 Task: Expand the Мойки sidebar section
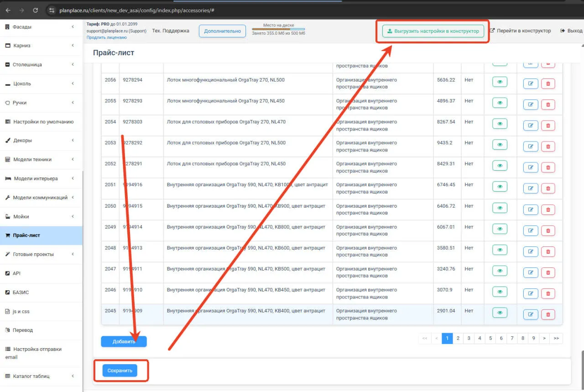coord(41,216)
